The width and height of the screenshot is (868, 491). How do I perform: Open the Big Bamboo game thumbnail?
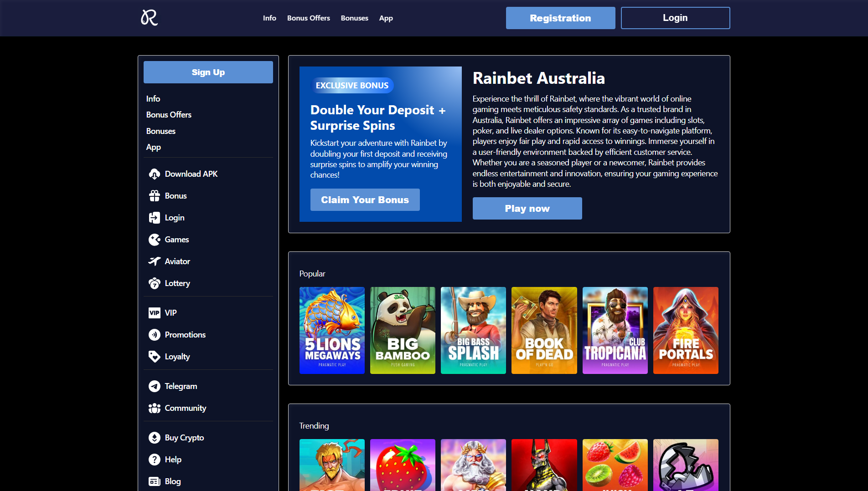click(403, 330)
